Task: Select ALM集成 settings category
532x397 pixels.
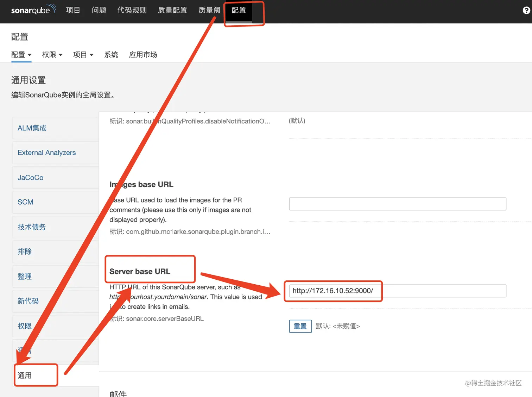Action: [x=55, y=128]
